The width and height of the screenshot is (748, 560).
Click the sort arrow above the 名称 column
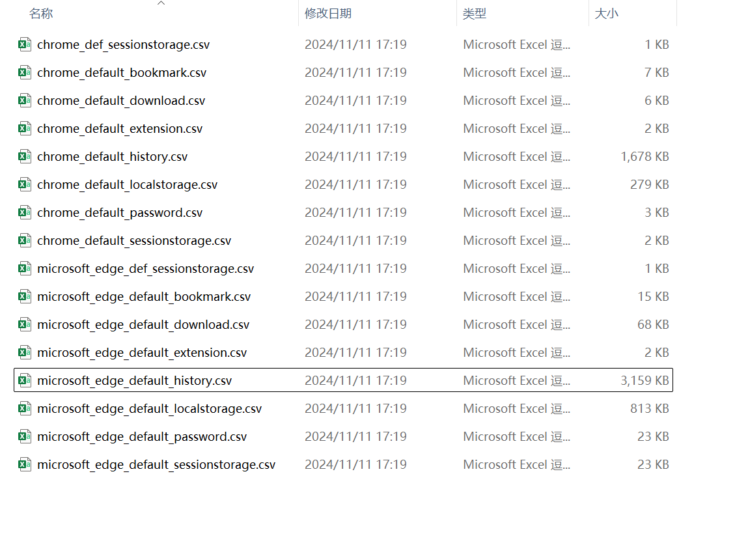tap(161, 3)
